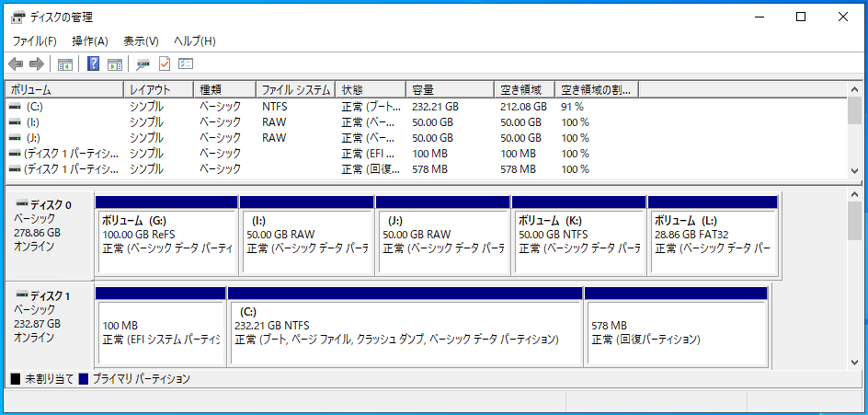
Task: Click the checkmark document toolbar icon
Action: (165, 63)
